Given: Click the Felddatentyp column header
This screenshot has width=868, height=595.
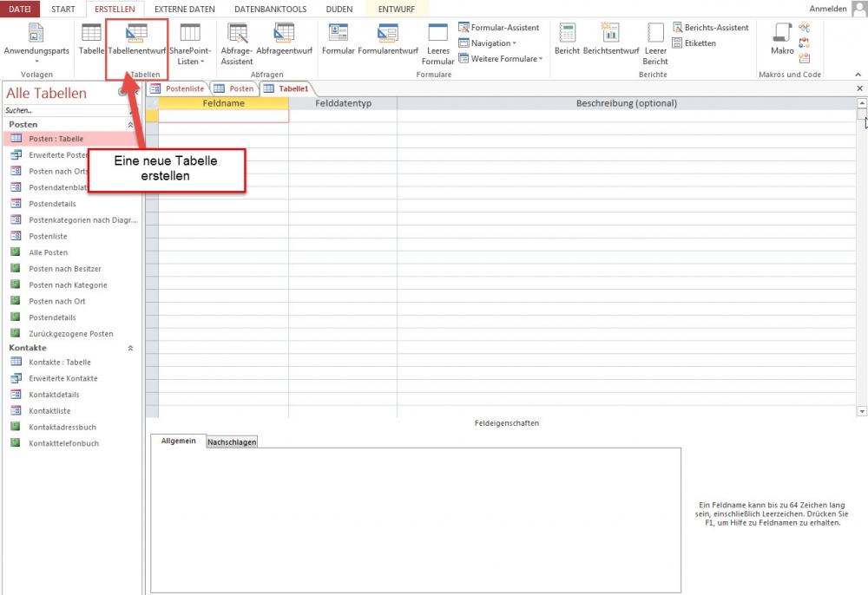Looking at the screenshot, I should coord(343,103).
